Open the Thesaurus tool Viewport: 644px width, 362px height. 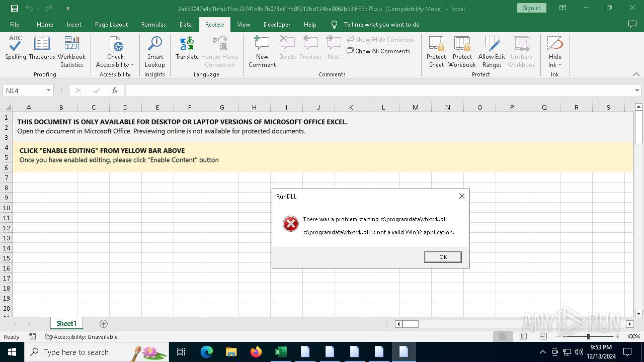tap(42, 48)
